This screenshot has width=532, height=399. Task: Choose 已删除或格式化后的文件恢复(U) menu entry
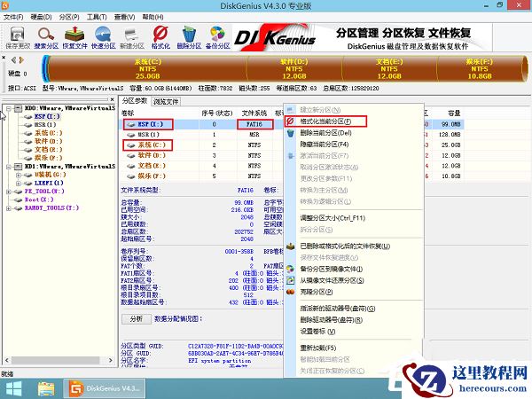345,246
